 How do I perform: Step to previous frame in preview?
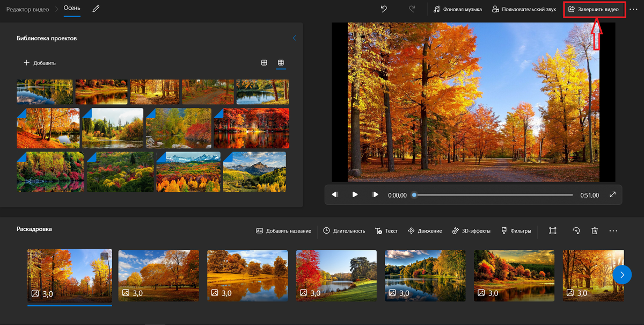pyautogui.click(x=334, y=194)
